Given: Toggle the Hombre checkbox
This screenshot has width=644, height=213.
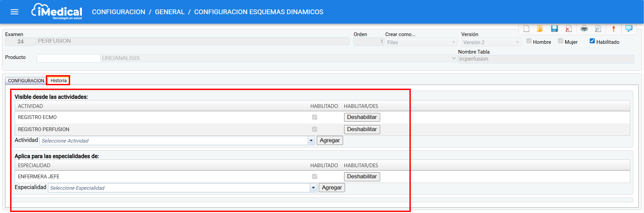Looking at the screenshot, I should coord(529,41).
